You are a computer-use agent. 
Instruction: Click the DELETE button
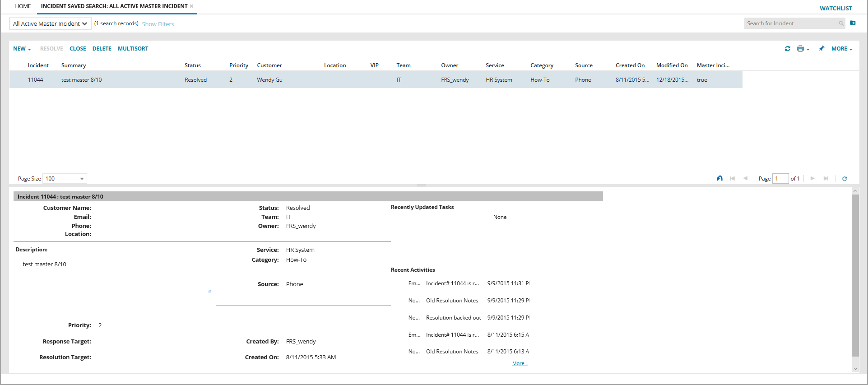point(102,49)
